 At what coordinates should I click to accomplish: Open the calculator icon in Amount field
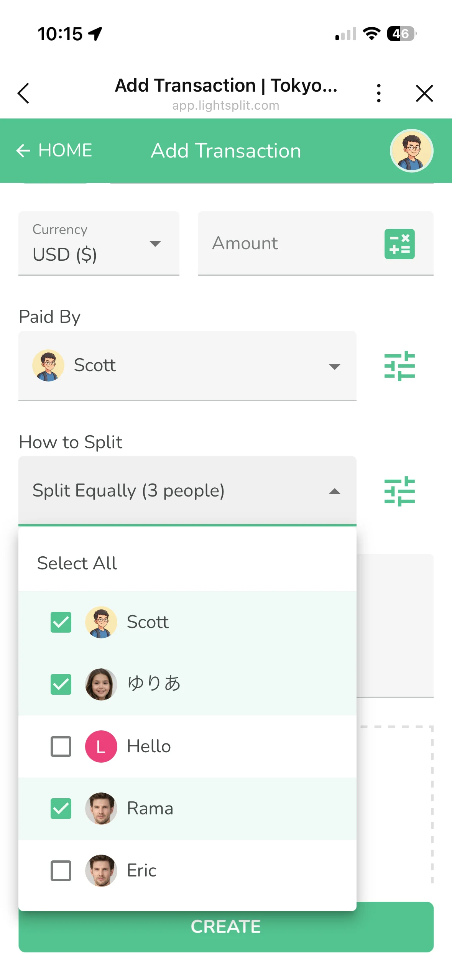pyautogui.click(x=399, y=244)
